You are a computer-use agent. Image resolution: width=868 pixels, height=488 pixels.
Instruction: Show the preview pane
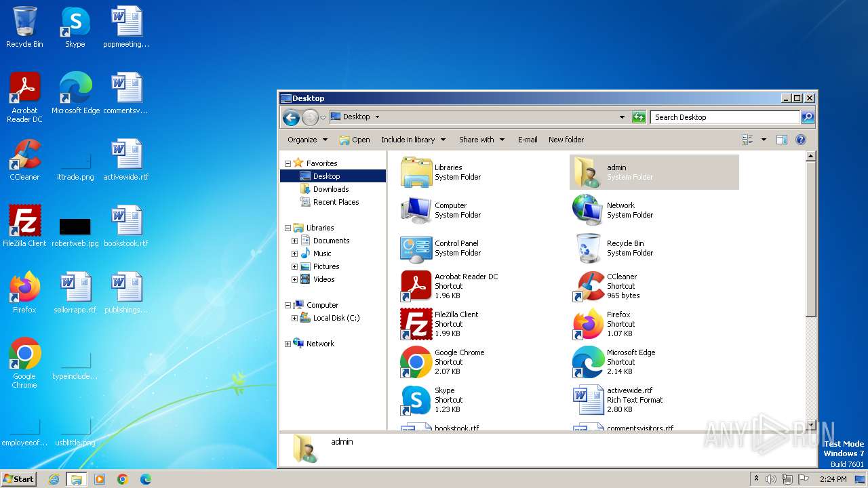pos(781,140)
